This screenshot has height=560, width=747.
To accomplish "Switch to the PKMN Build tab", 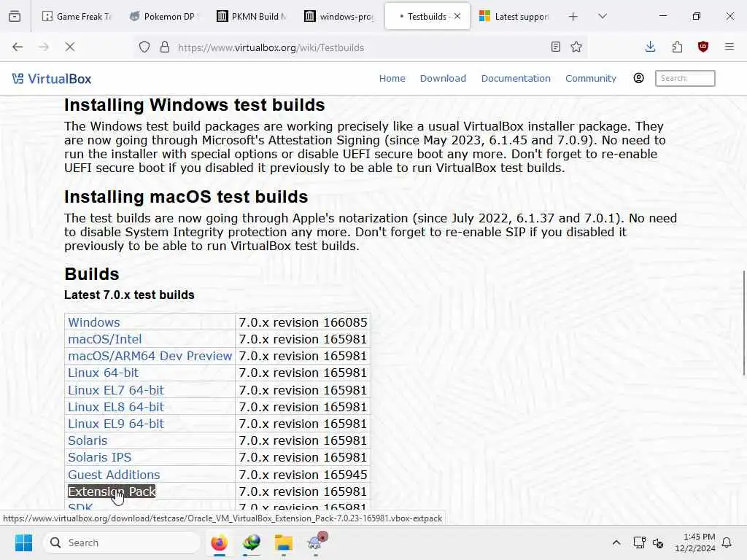I will tap(250, 17).
